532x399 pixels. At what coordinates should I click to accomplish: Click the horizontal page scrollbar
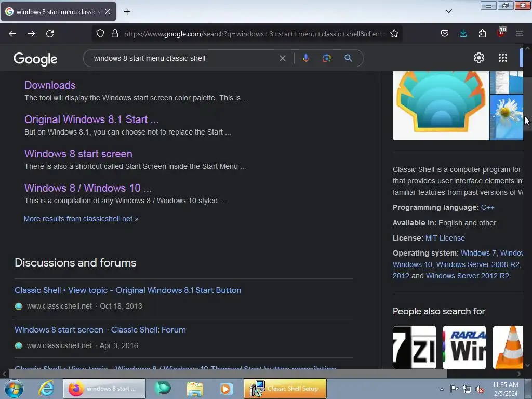[228, 374]
